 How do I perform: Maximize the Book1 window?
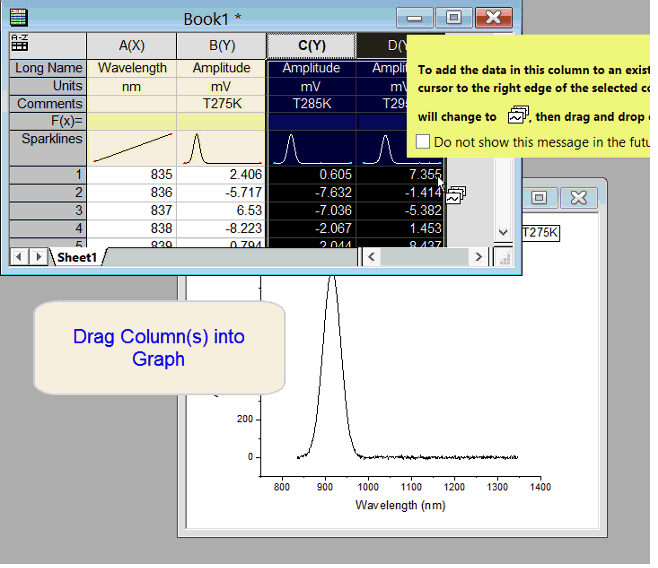point(454,18)
